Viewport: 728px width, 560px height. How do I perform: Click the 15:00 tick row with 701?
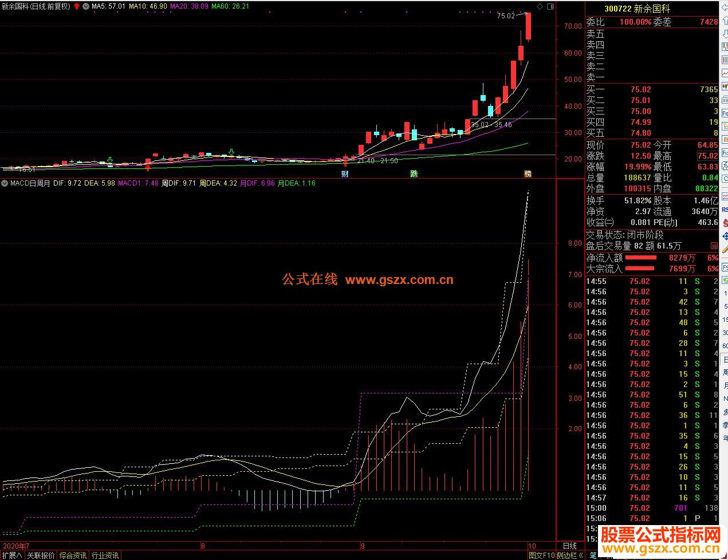[652, 508]
